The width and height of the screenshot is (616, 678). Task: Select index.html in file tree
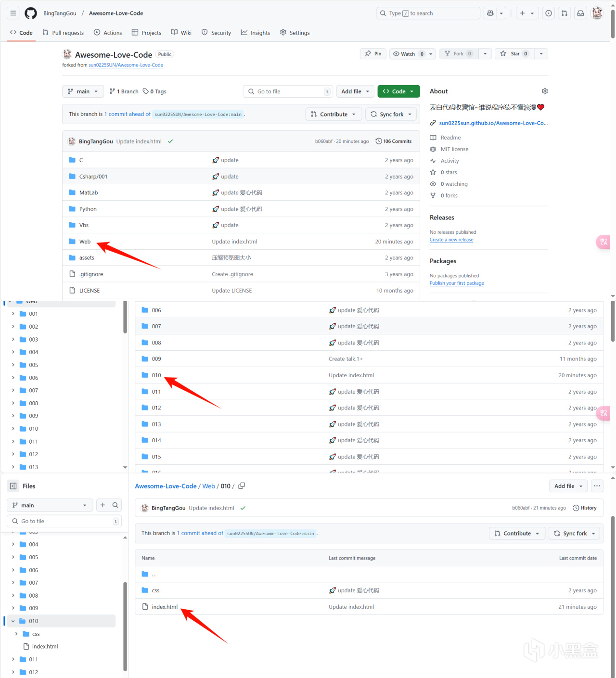coord(45,647)
